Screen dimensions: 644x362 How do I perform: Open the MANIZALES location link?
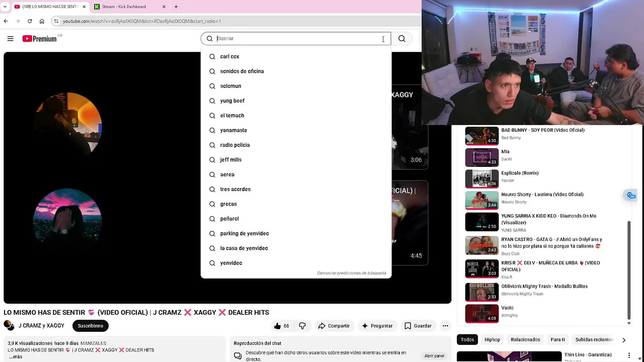point(93,343)
